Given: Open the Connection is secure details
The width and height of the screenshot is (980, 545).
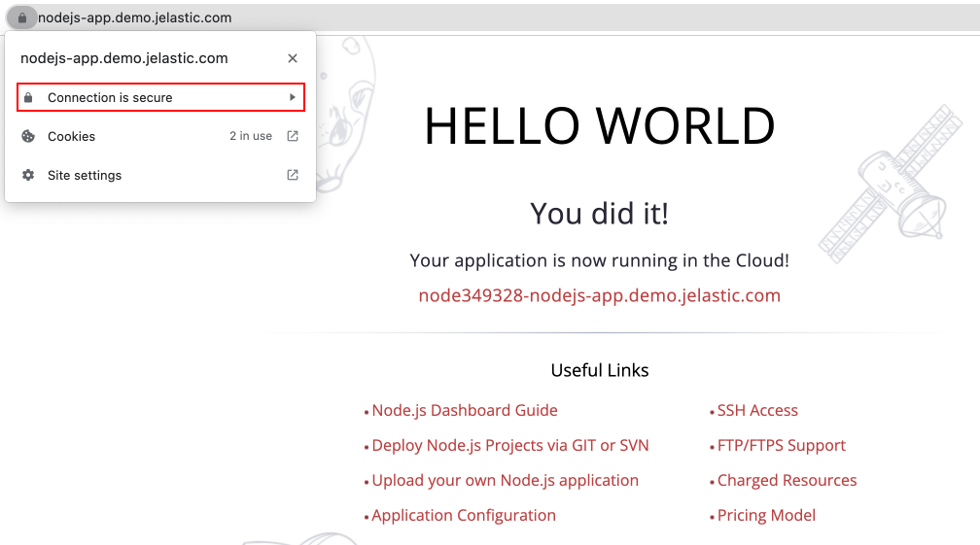Looking at the screenshot, I should (x=160, y=97).
